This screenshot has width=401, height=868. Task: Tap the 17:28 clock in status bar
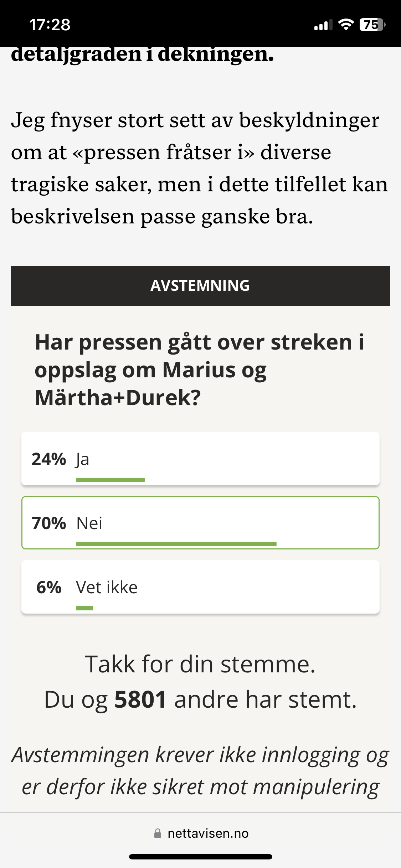click(50, 25)
